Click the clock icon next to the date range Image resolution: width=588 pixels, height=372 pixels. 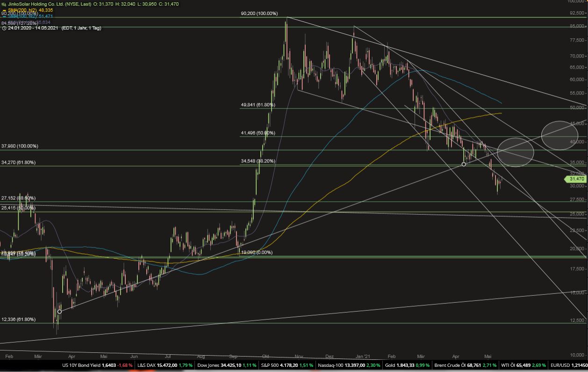click(x=4, y=28)
